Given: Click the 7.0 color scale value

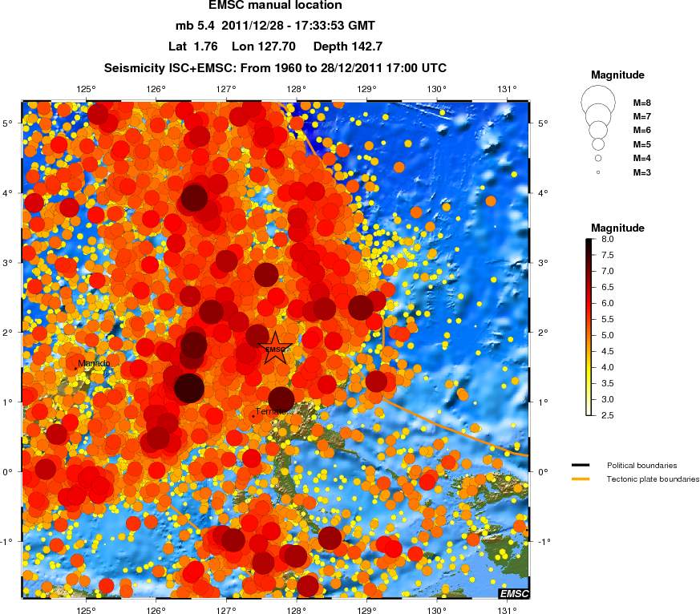Looking at the screenshot, I should pyautogui.click(x=608, y=271).
